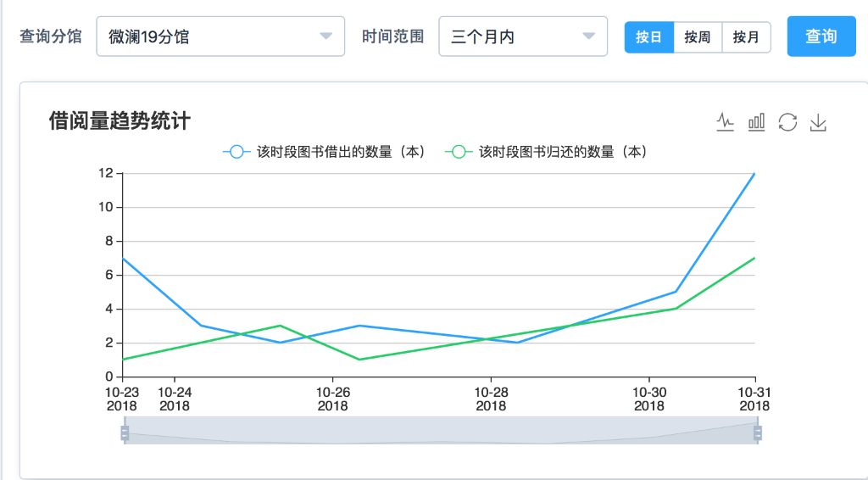Toggle green 归还的数量 legend marker
868x480 pixels.
[x=459, y=152]
